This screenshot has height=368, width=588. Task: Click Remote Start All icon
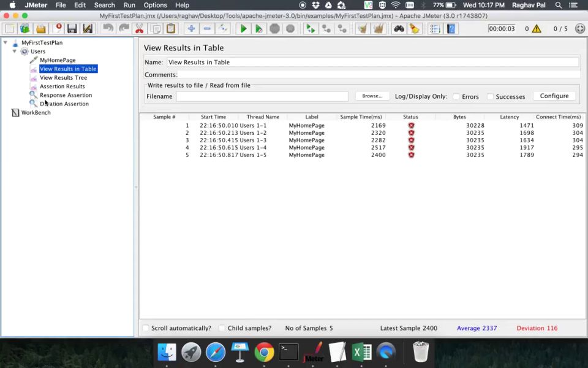tap(311, 29)
